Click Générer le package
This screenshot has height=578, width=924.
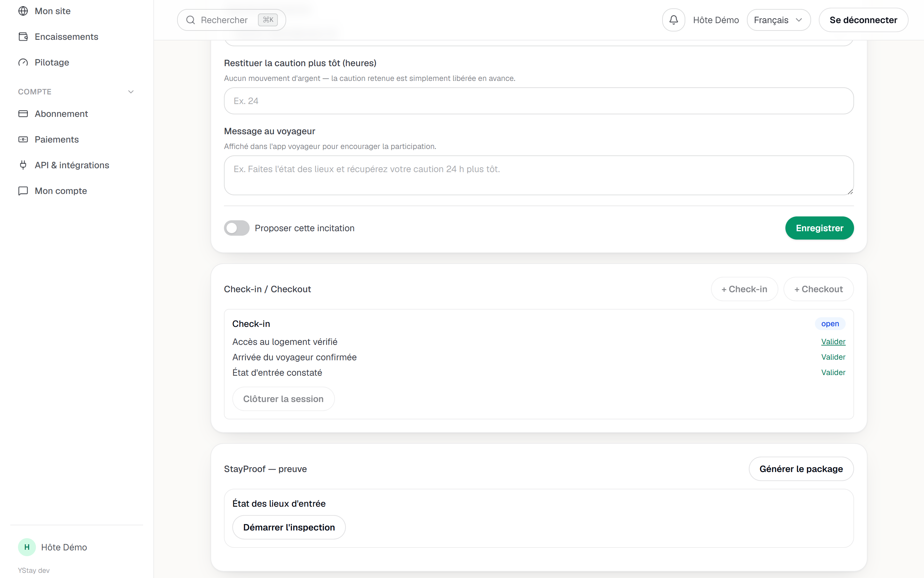tap(801, 469)
